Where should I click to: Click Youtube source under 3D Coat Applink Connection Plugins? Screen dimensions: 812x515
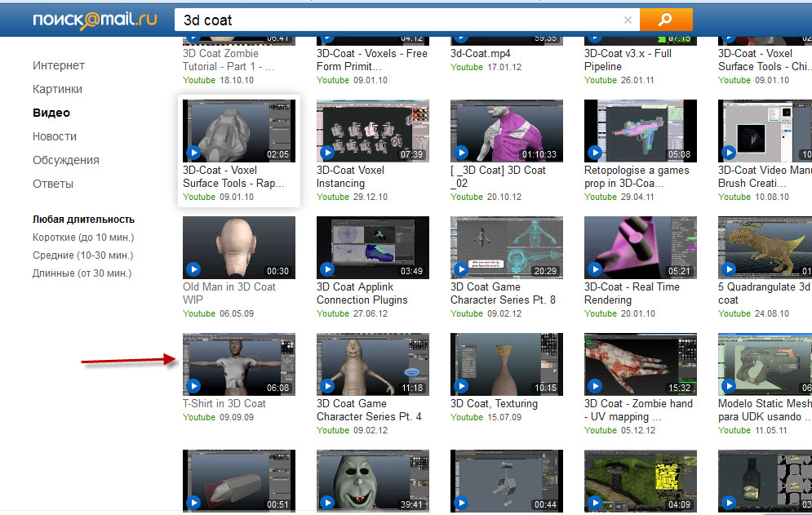tap(333, 314)
